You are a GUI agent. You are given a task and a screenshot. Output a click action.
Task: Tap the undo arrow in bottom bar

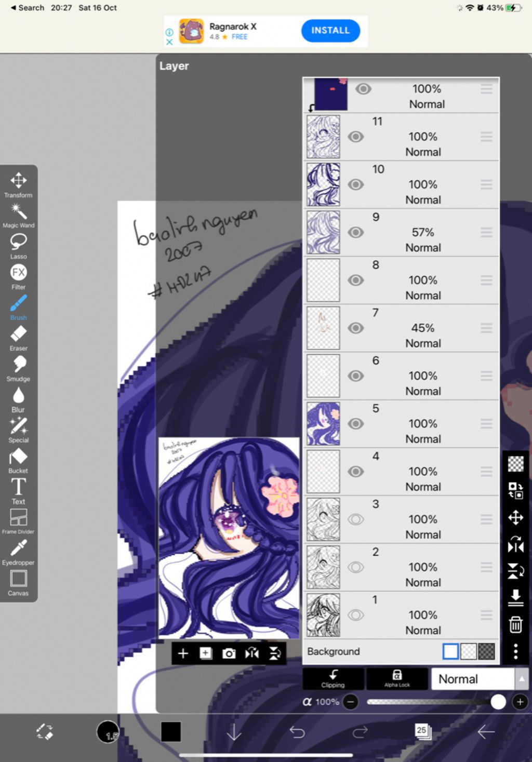pos(297,732)
